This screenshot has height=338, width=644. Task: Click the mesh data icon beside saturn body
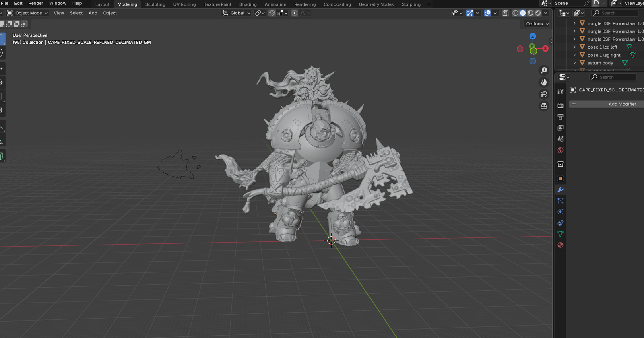pos(625,63)
